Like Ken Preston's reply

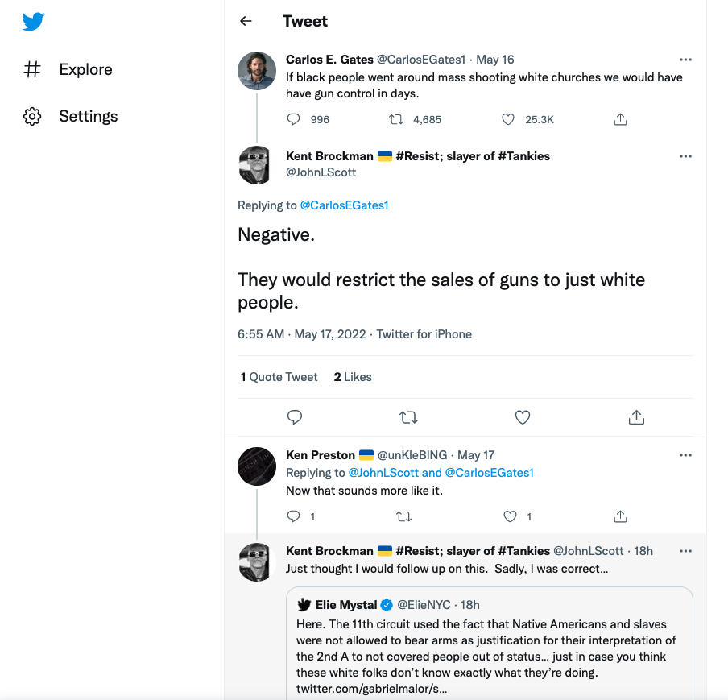[x=510, y=516]
